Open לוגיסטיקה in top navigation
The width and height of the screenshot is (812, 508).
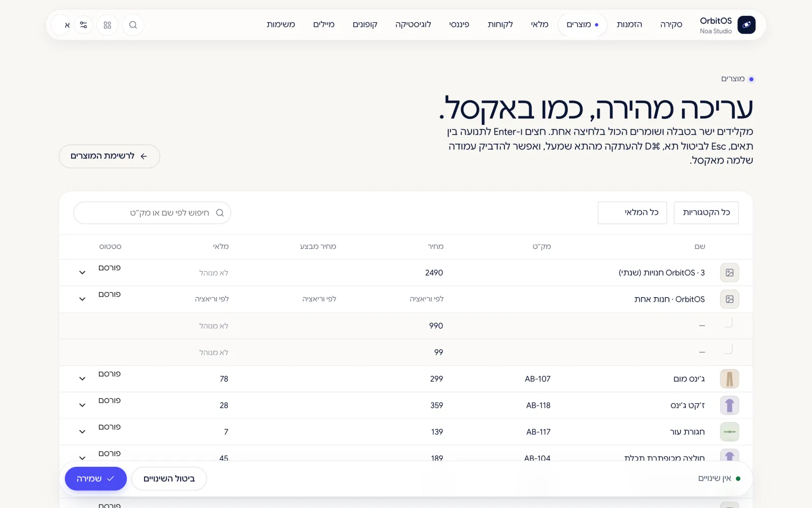[x=413, y=24]
